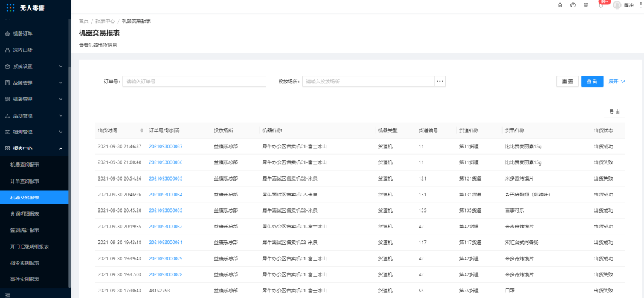Collapse the sidebar with the bottom-left icon
The height and width of the screenshot is (299, 644).
coord(8,295)
